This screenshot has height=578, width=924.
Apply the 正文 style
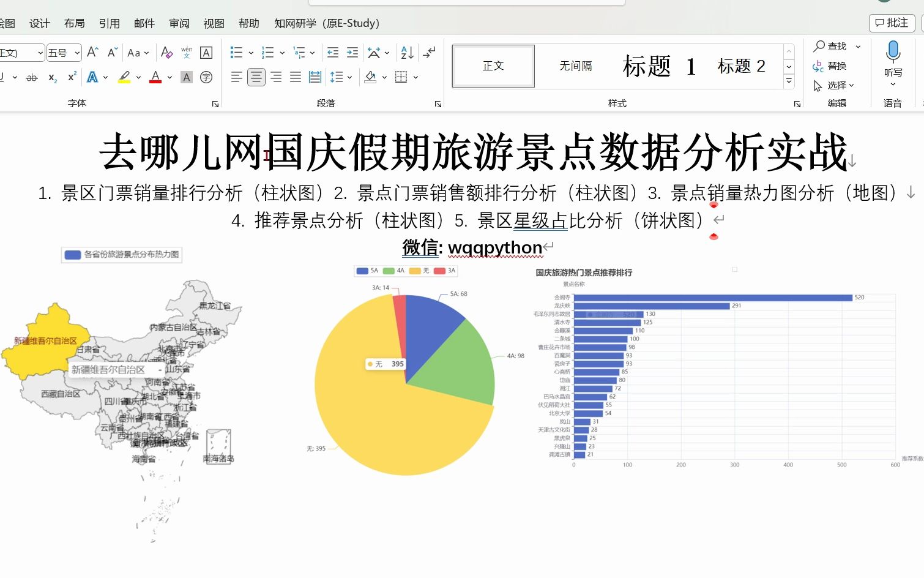[x=493, y=66]
